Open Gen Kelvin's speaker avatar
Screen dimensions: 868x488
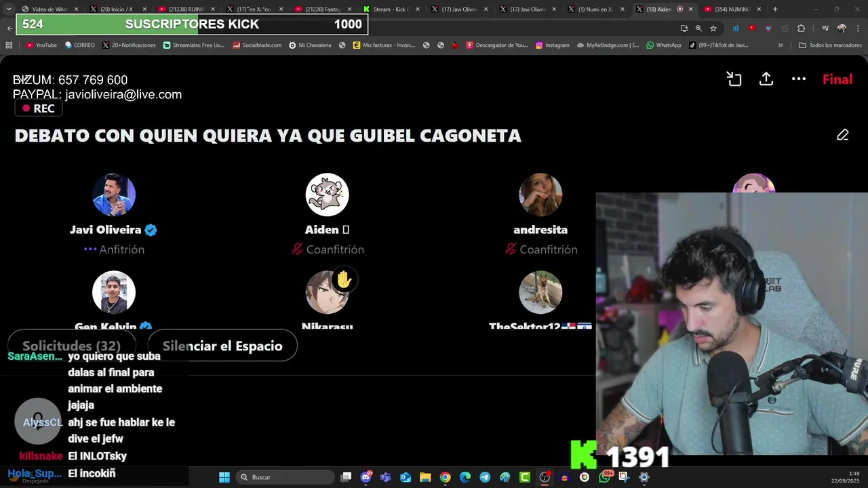[x=114, y=292]
